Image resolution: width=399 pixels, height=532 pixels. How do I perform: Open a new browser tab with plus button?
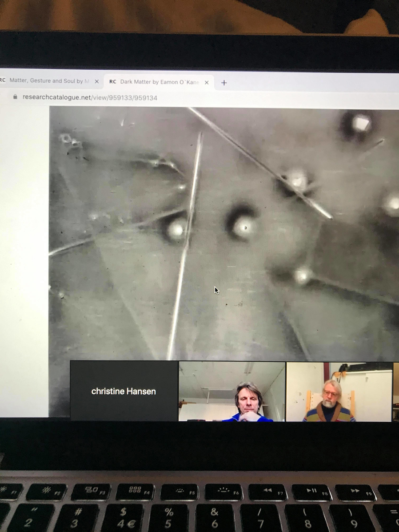224,83
